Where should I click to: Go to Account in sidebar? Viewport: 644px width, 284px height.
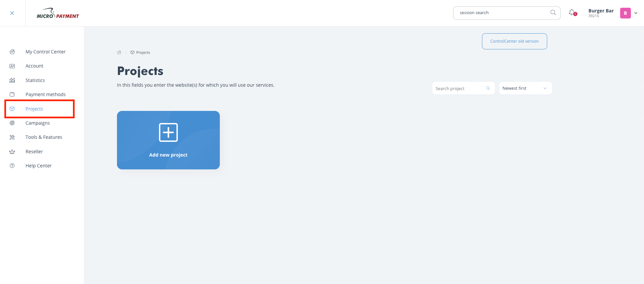[x=34, y=66]
